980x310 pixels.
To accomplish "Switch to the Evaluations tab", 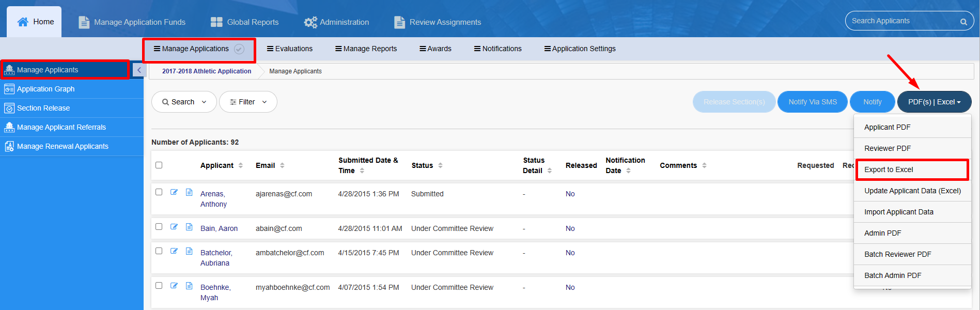I will click(x=290, y=49).
